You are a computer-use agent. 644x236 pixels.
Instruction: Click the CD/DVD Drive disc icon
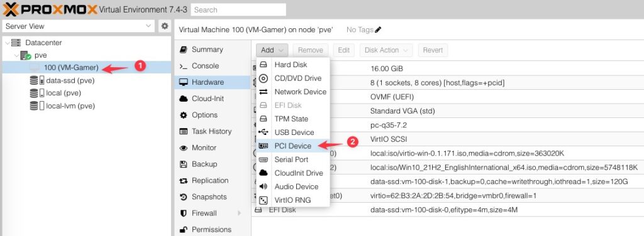(x=264, y=78)
